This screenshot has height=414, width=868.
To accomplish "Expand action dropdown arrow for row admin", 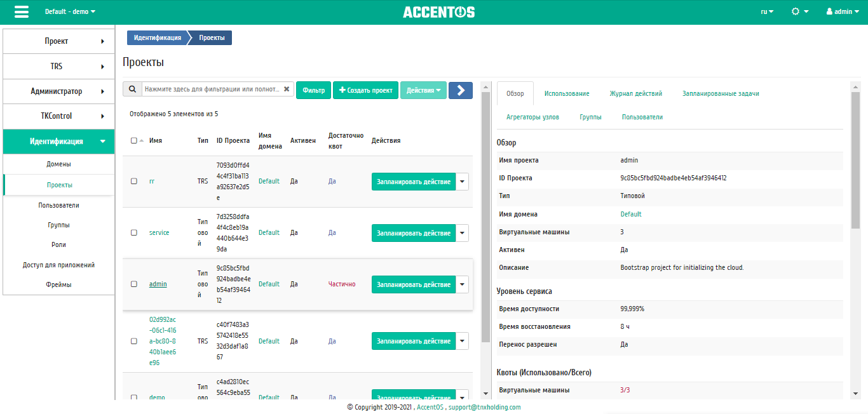I will point(463,284).
